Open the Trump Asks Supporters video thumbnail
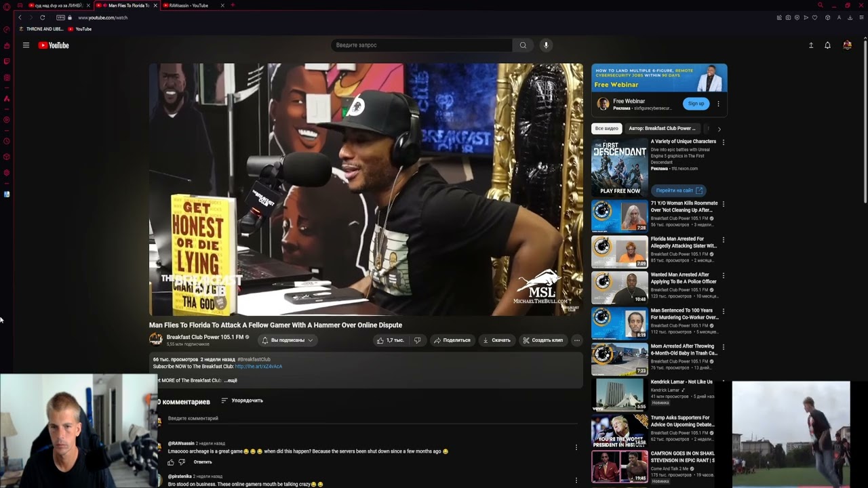This screenshot has height=488, width=868. click(620, 430)
